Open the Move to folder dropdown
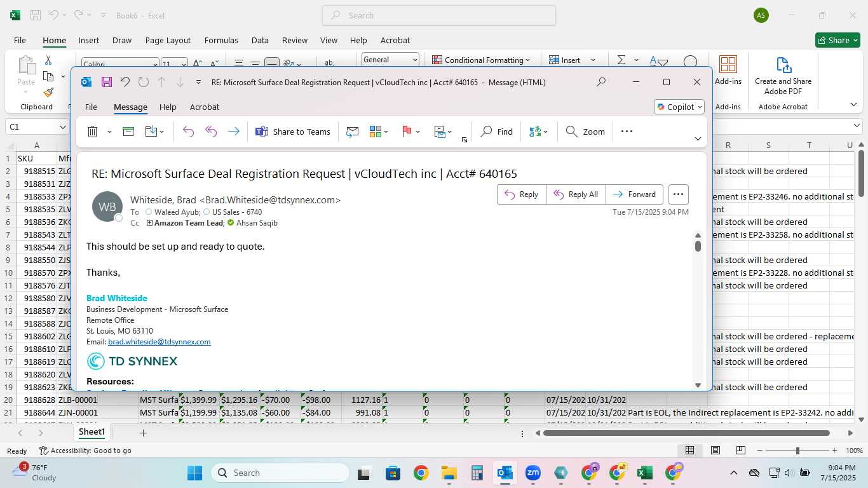The image size is (868, 488). tap(154, 132)
